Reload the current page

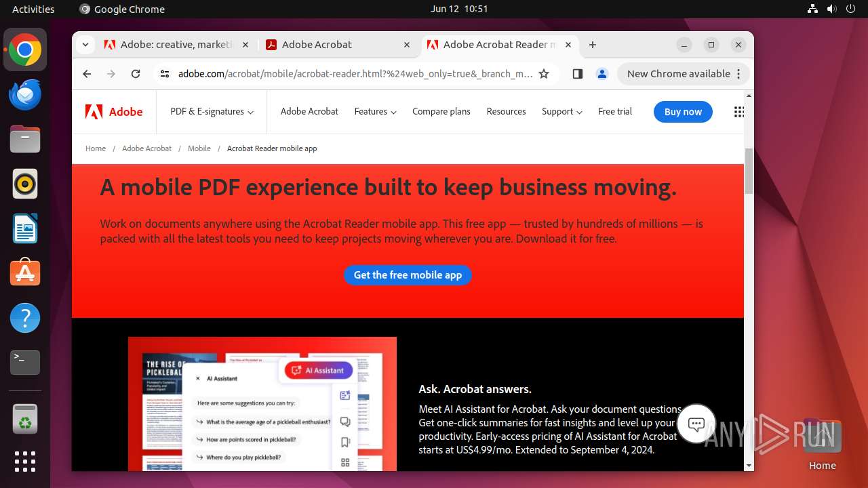136,74
